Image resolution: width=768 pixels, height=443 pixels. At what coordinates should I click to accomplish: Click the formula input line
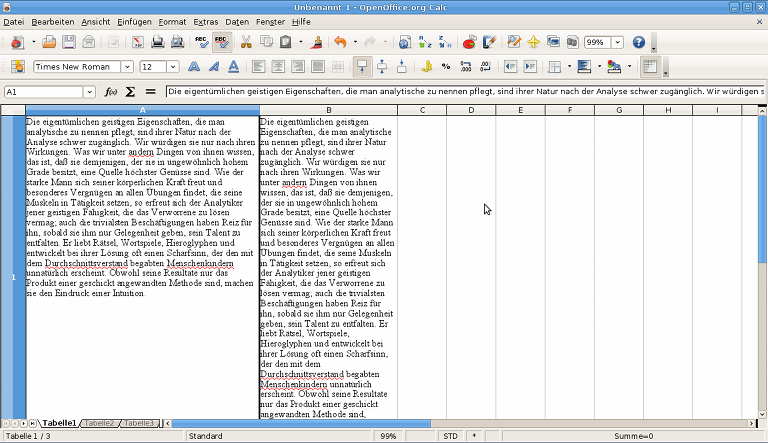(x=460, y=92)
